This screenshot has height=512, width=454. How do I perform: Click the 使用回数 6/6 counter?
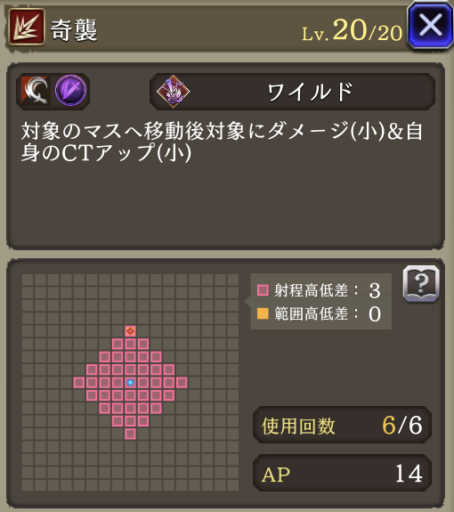[342, 425]
